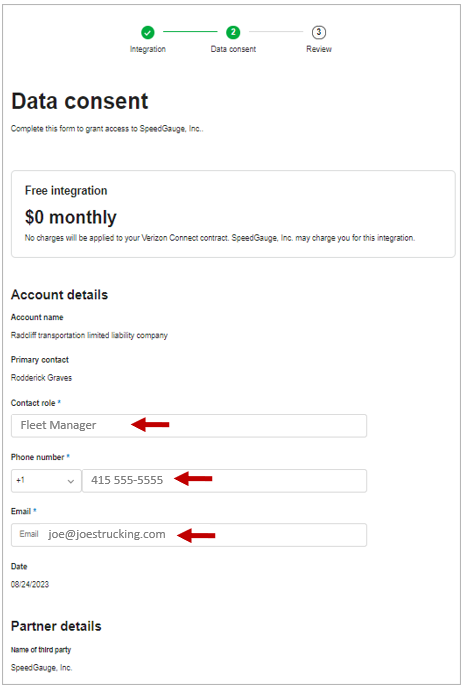Select the Data consent step circle

(x=233, y=32)
